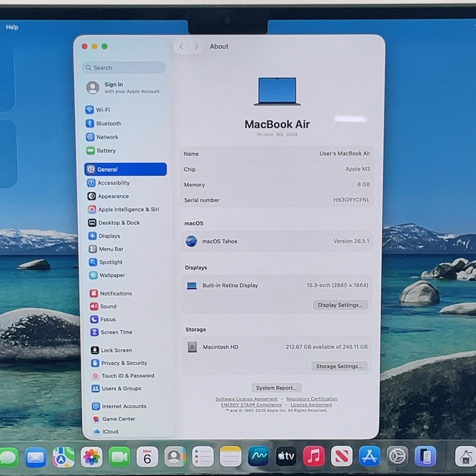
Task: Click Sign in with your Apple Account
Action: pyautogui.click(x=123, y=88)
